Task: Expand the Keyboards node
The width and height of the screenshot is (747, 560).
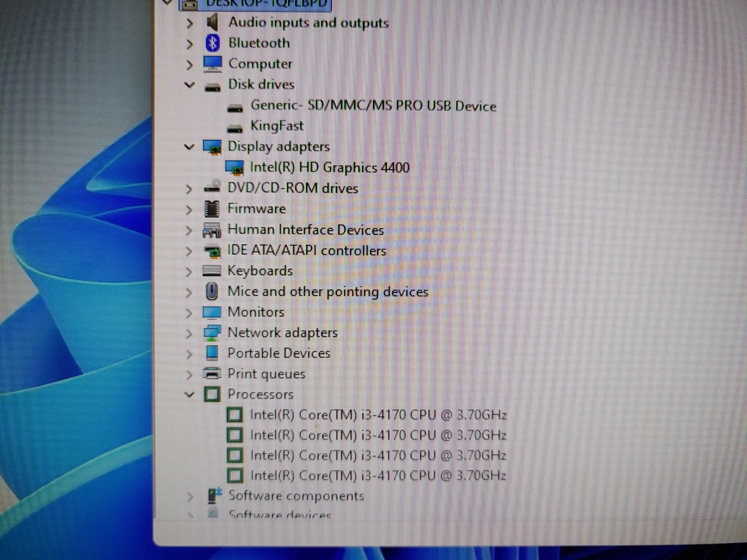Action: pos(189,272)
